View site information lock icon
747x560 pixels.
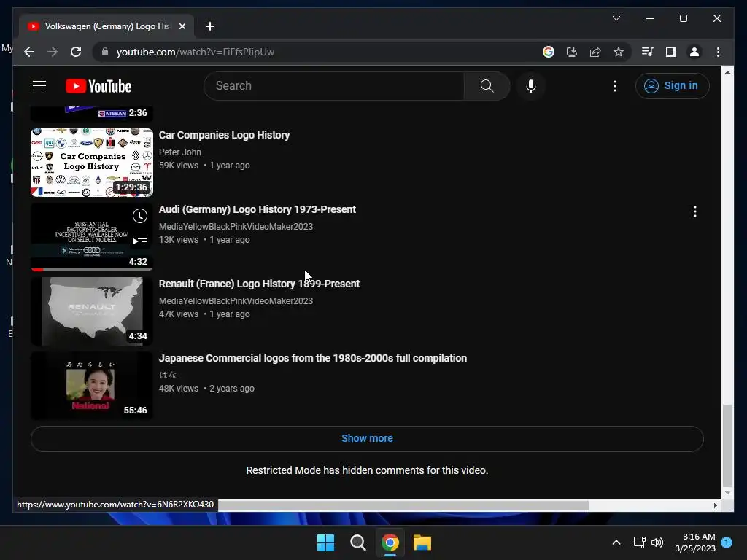[105, 52]
